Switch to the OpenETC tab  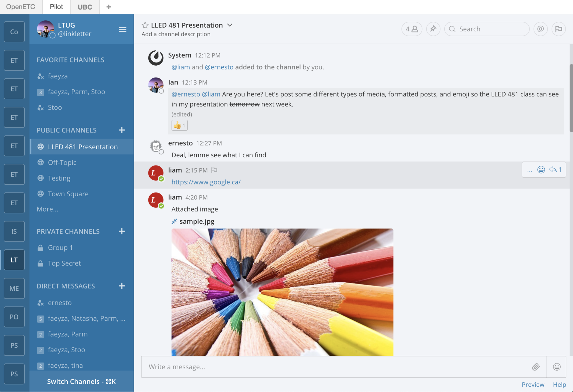tap(21, 7)
